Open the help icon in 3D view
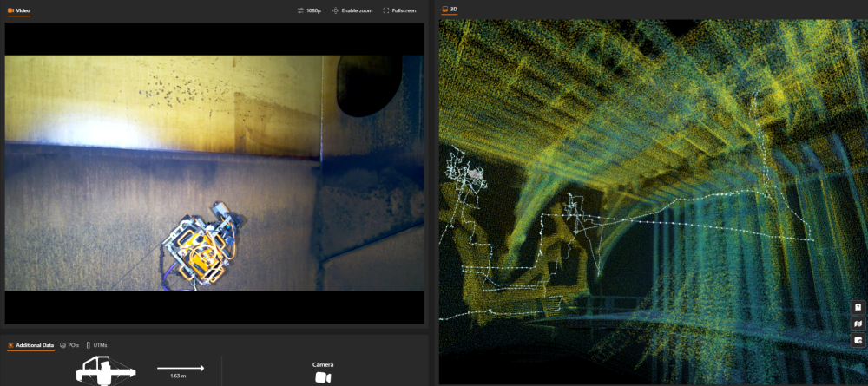868x386 pixels. click(x=858, y=308)
